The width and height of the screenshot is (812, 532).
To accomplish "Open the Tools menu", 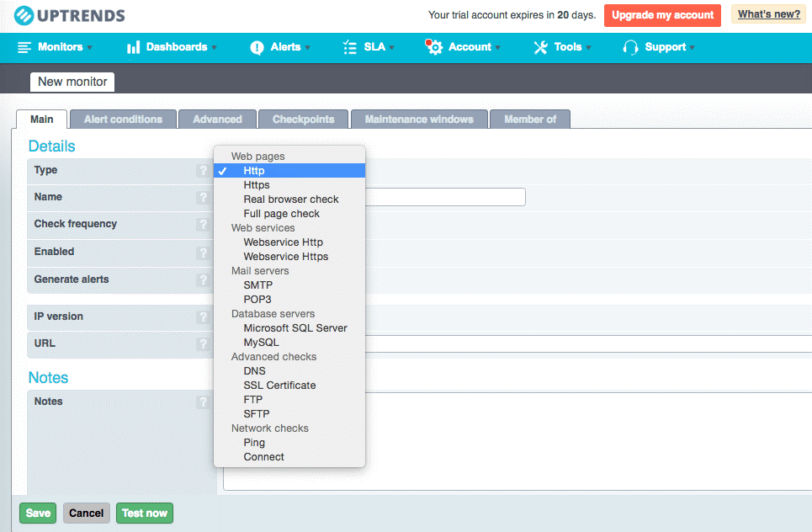I will click(x=562, y=47).
